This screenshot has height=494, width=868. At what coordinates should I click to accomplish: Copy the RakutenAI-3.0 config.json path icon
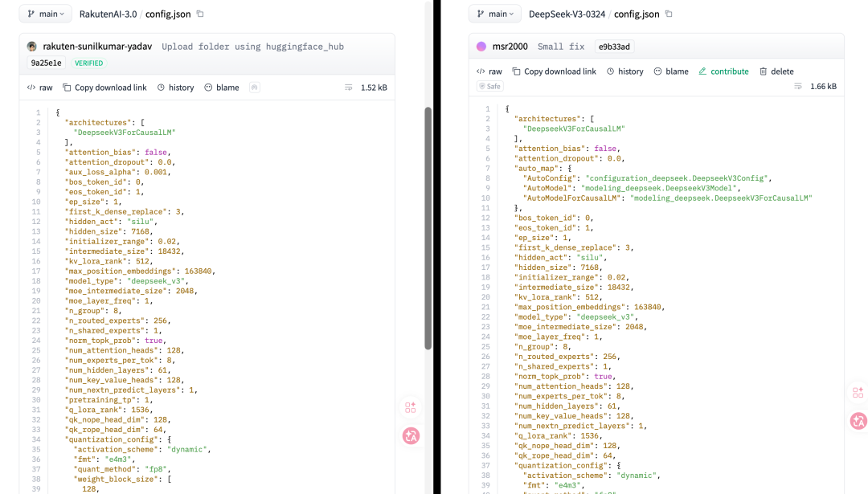(x=200, y=14)
